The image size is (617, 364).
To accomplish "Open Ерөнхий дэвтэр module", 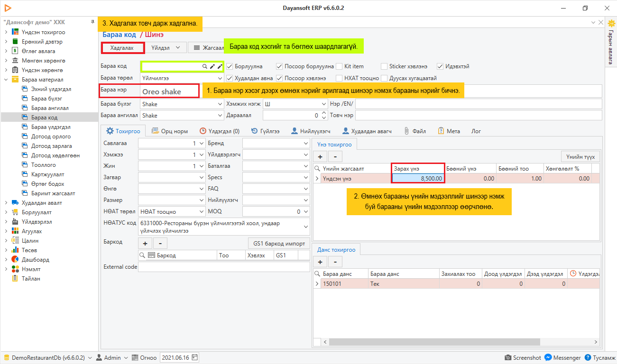I will coord(42,42).
